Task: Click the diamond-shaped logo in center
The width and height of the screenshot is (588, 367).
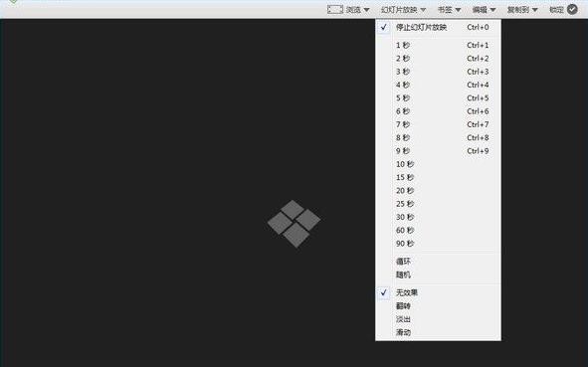Action: pyautogui.click(x=294, y=224)
